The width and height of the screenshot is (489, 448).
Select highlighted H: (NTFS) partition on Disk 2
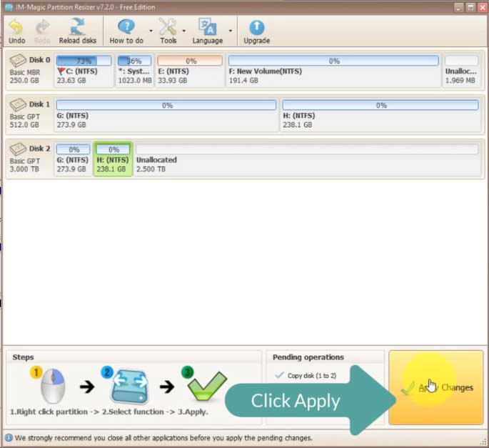[x=113, y=159]
